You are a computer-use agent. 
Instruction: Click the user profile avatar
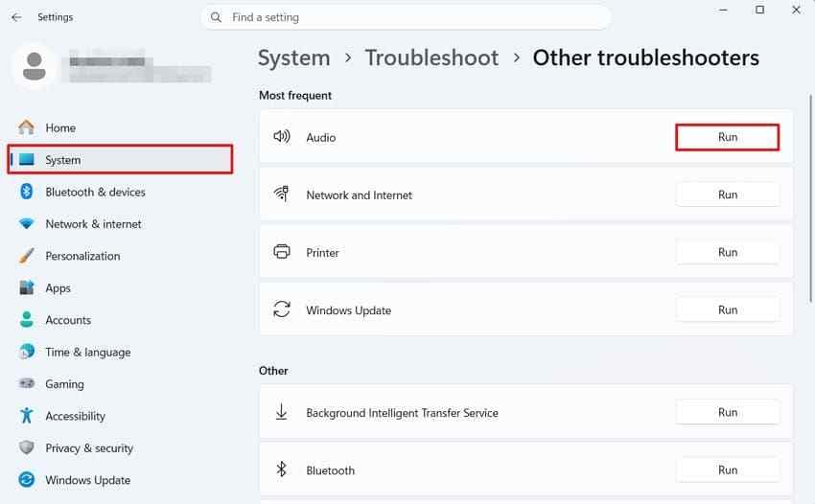tap(35, 66)
